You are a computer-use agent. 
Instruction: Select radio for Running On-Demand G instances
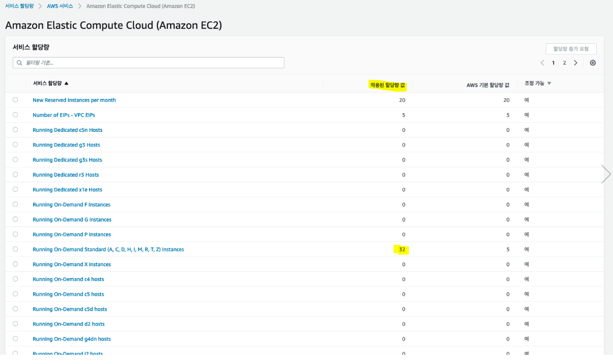tap(15, 219)
